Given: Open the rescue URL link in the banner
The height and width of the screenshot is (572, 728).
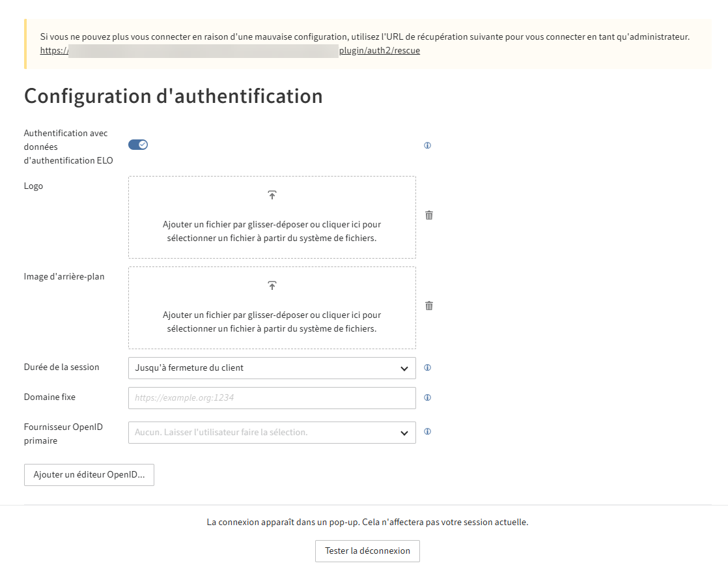Looking at the screenshot, I should 229,50.
